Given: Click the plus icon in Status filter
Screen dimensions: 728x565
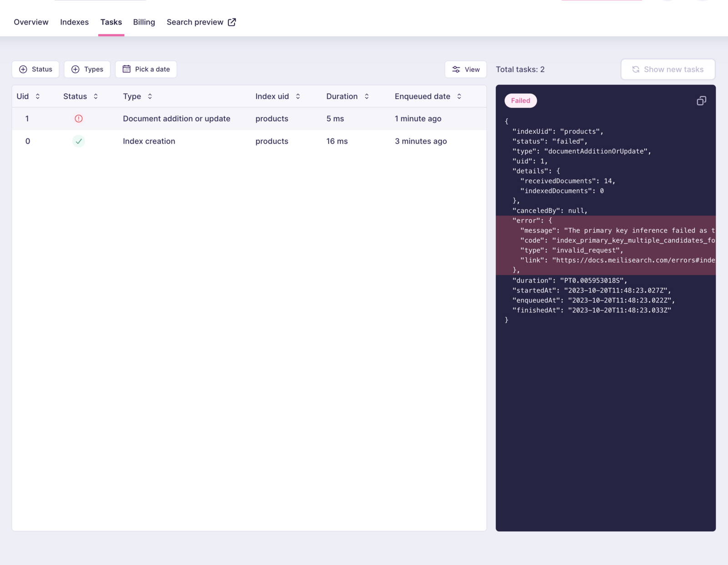Looking at the screenshot, I should coord(23,69).
